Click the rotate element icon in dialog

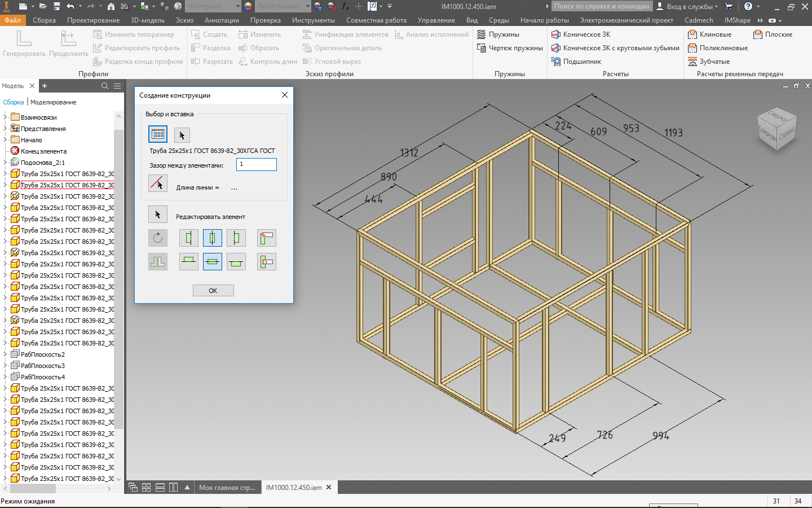158,238
